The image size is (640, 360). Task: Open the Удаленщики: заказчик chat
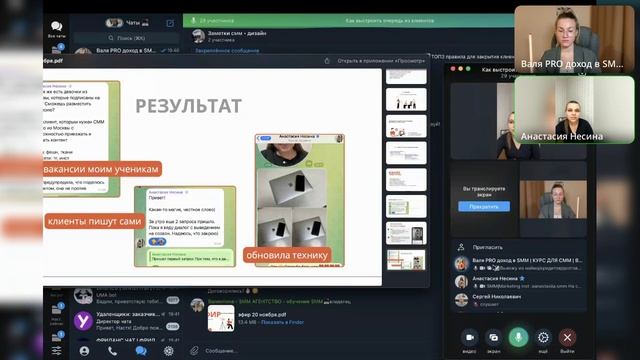click(127, 321)
